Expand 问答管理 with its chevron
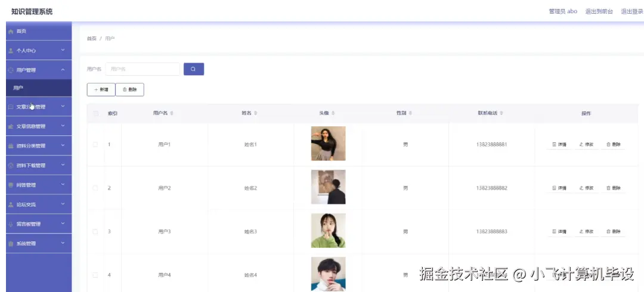Viewport: 644px width, 292px height. coord(63,184)
